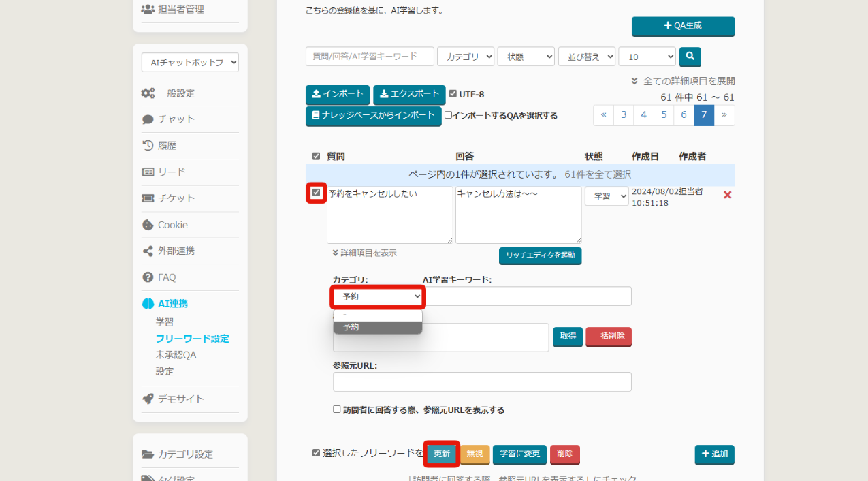Enable 参照元URLを表示する checkbox

(x=337, y=409)
